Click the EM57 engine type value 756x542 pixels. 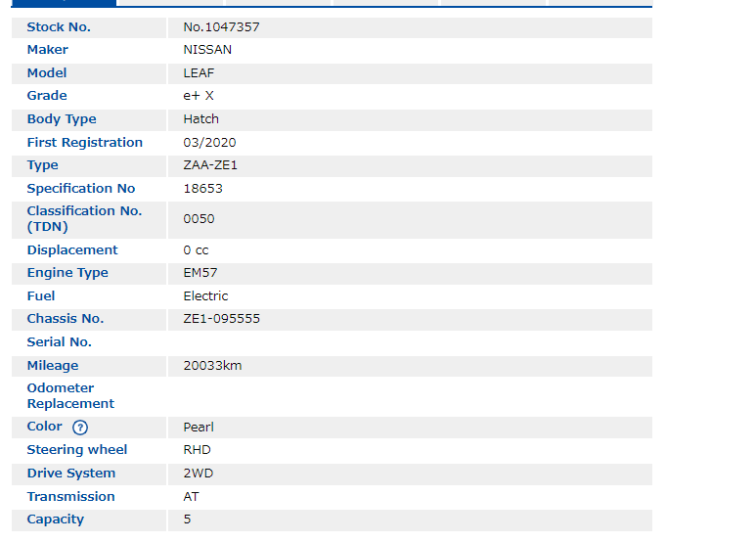200,273
